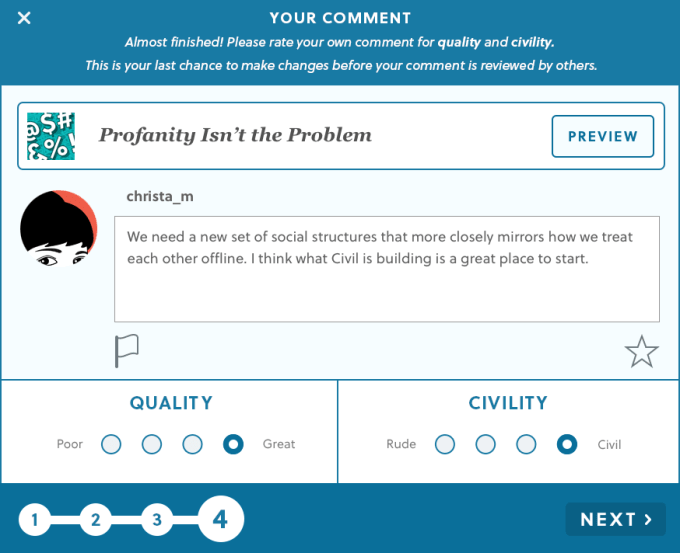Select the third quality rating option

click(x=193, y=444)
